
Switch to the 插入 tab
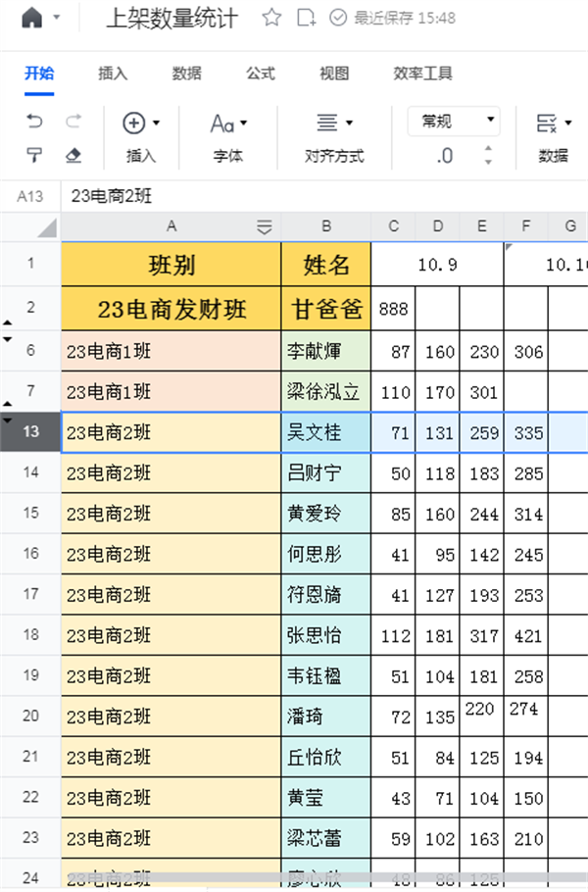[113, 73]
